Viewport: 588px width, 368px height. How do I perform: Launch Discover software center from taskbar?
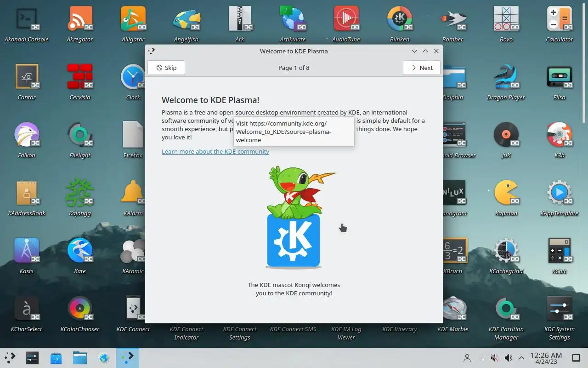[56, 357]
